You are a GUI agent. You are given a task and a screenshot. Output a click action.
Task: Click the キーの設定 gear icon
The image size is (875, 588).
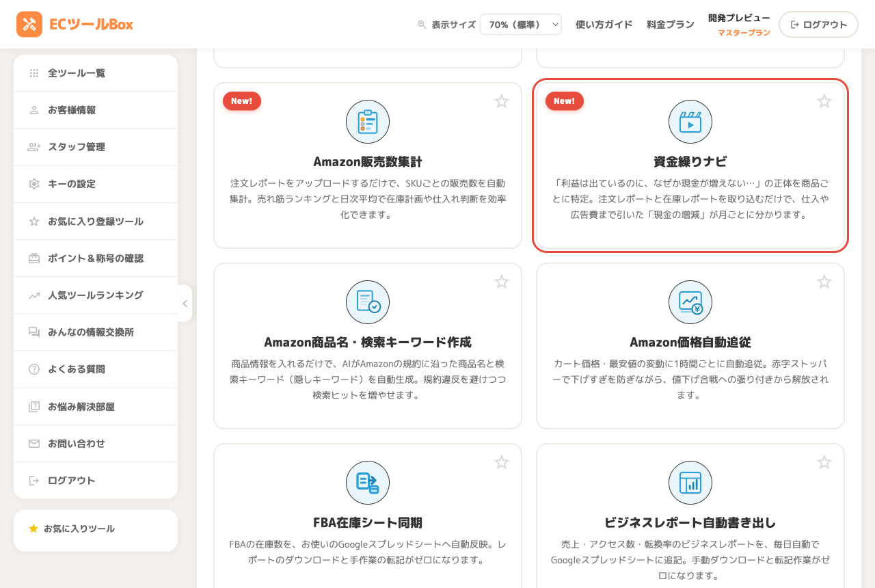tap(34, 184)
